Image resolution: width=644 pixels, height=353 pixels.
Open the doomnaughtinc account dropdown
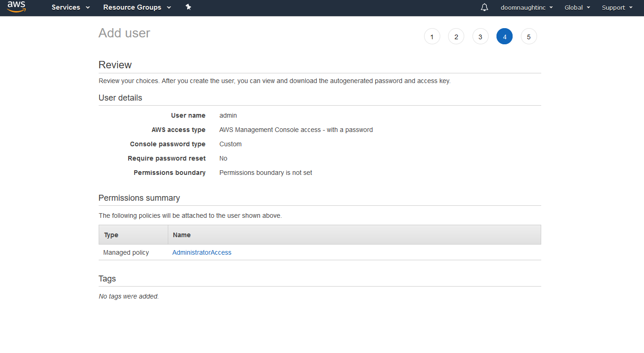tap(527, 7)
